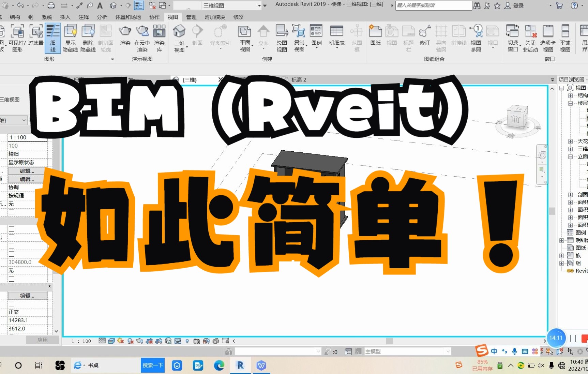Expand the 天花 node in project browser
The width and height of the screenshot is (588, 374).
[570, 141]
